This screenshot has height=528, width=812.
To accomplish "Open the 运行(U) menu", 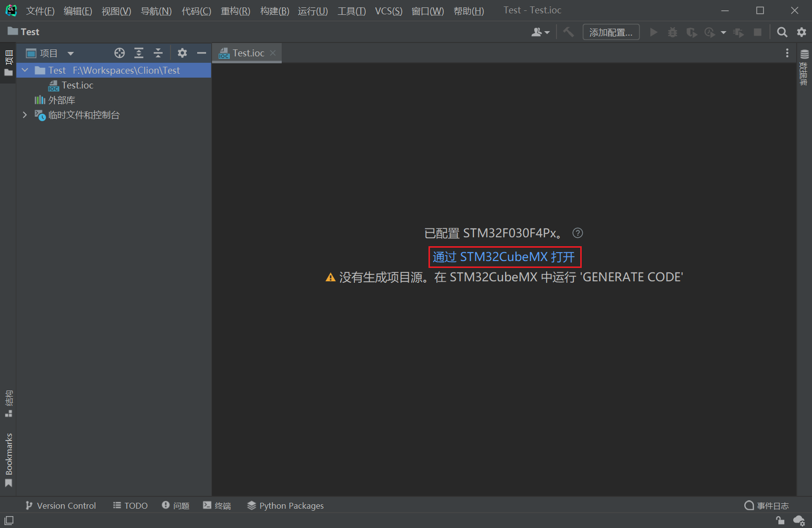I will (x=313, y=11).
